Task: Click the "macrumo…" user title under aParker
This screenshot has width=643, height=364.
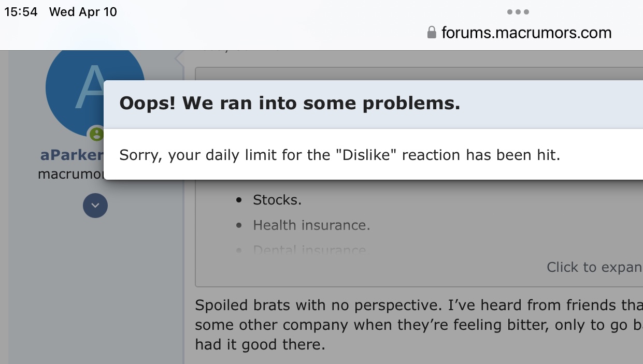Action: [71, 174]
